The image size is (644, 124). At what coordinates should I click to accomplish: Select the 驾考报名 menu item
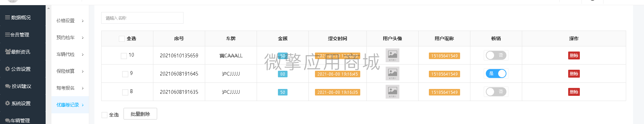pyautogui.click(x=70, y=88)
